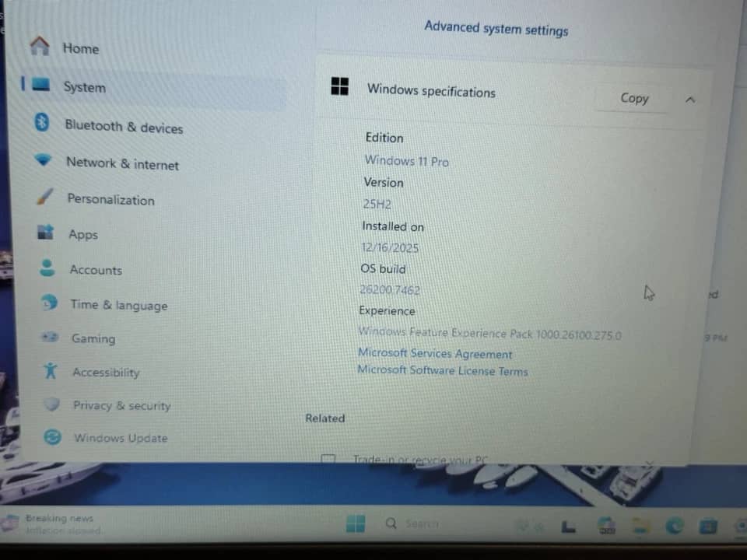
Task: Click the Privacy shield icon
Action: [x=51, y=404]
